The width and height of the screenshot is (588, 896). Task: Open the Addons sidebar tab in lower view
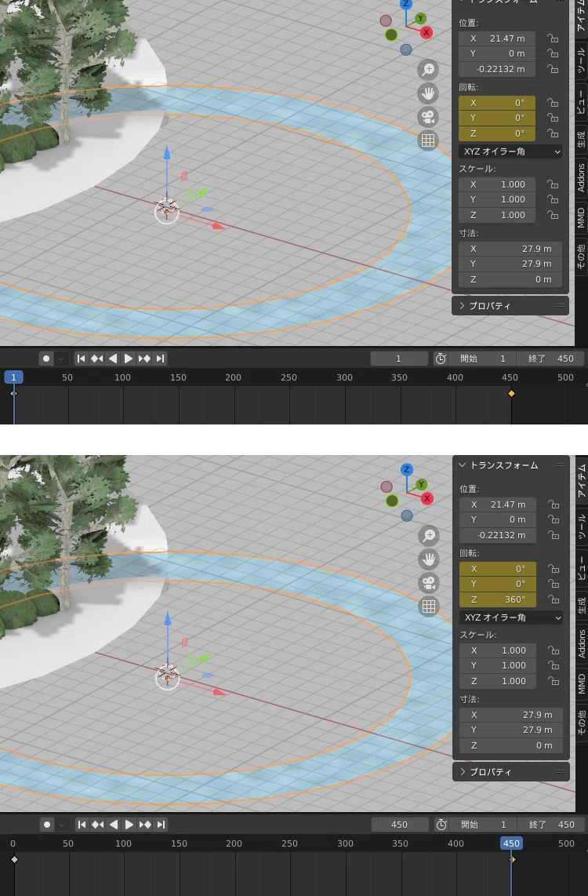[x=581, y=643]
